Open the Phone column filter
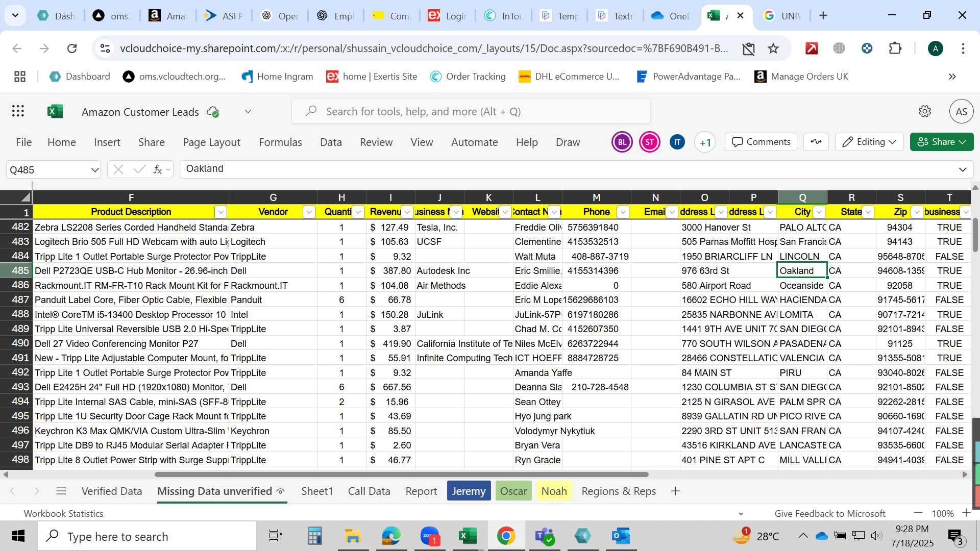Viewport: 980px width, 551px height. (x=623, y=212)
